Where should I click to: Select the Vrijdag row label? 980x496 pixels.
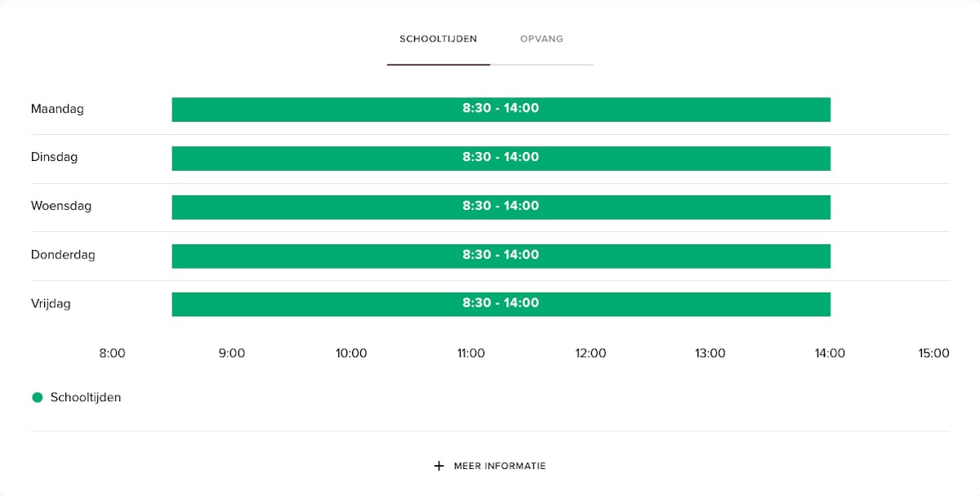pos(51,304)
